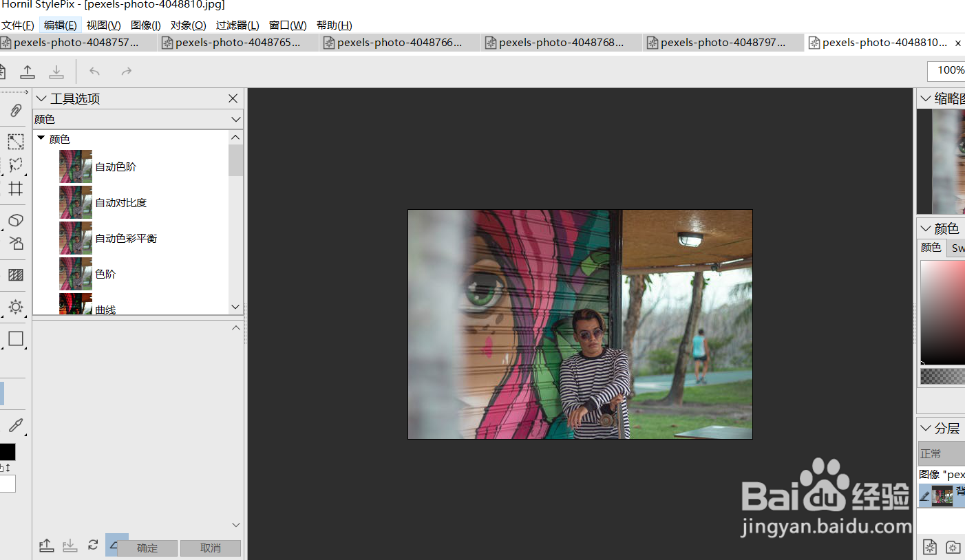The image size is (965, 560).
Task: Collapse the 工具选项 panel chevron
Action: [x=41, y=98]
